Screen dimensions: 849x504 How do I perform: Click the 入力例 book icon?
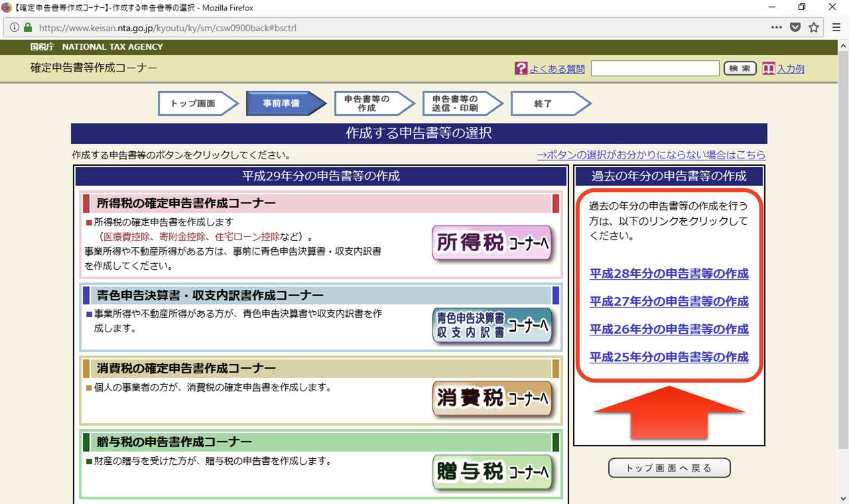pyautogui.click(x=768, y=68)
